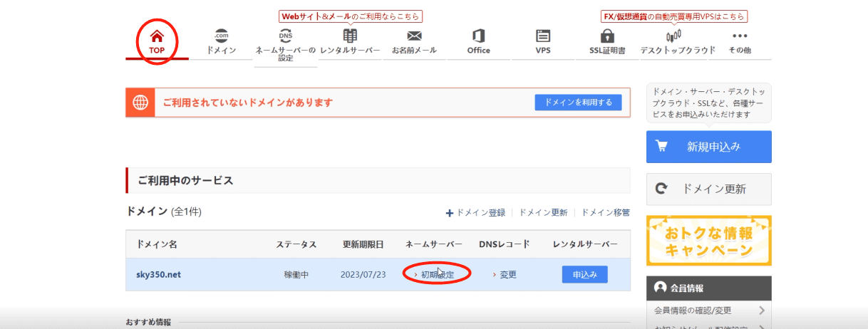Open the sky350.net domain link

pyautogui.click(x=158, y=275)
